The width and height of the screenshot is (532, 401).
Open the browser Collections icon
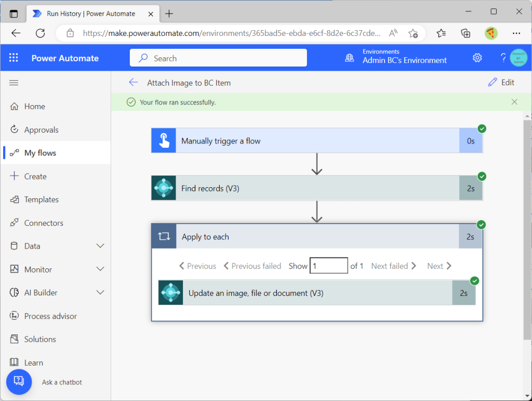[465, 33]
